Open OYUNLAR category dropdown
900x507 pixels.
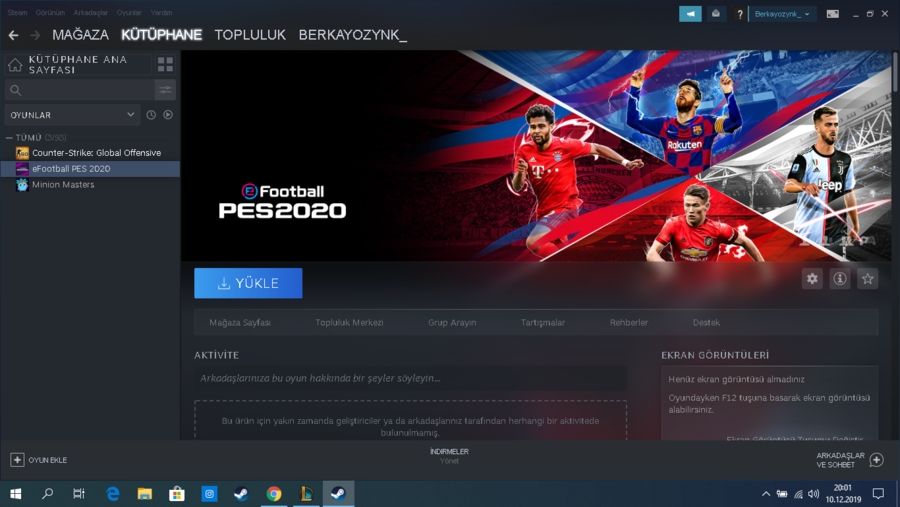click(72, 115)
